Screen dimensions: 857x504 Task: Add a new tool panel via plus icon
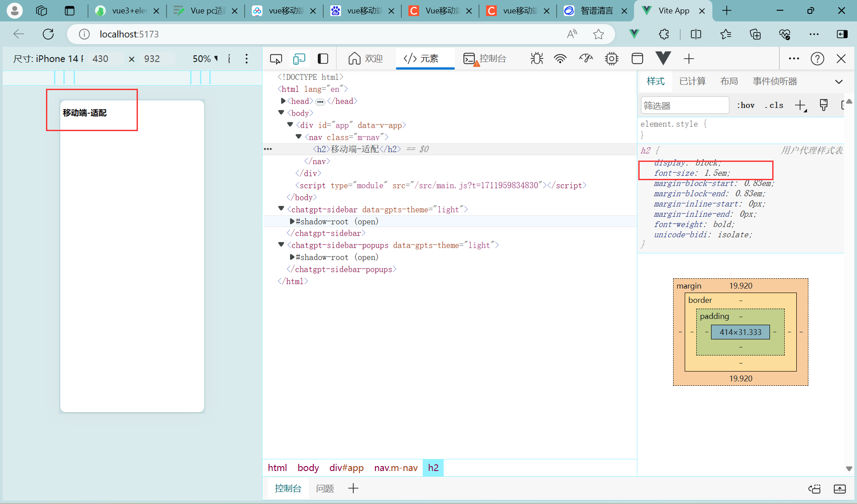(688, 58)
